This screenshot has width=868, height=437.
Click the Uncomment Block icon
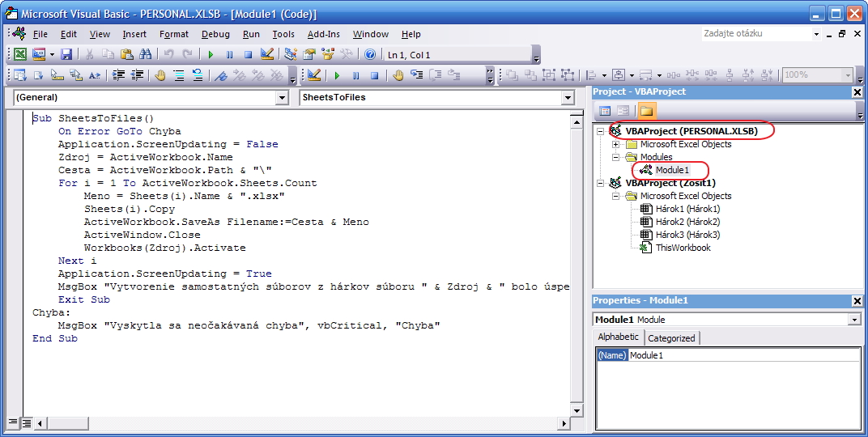[x=198, y=75]
